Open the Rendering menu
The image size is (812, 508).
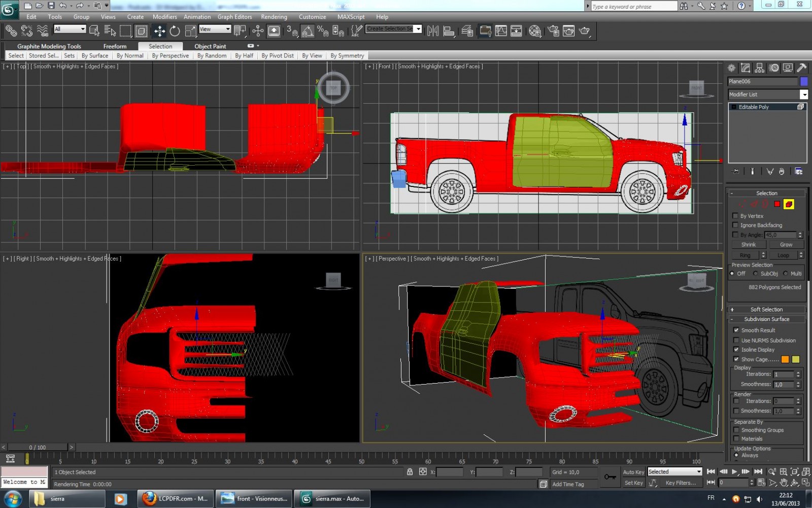(x=274, y=17)
